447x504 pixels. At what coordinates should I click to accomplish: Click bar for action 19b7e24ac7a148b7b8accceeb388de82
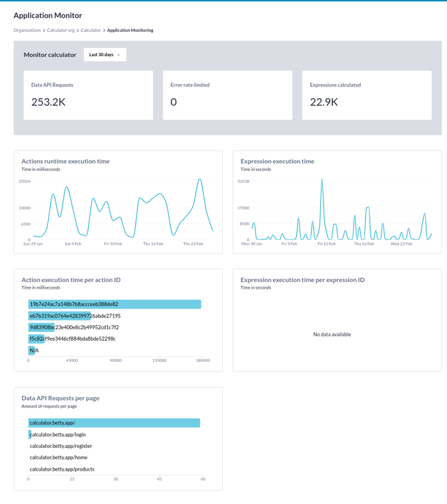(x=114, y=304)
